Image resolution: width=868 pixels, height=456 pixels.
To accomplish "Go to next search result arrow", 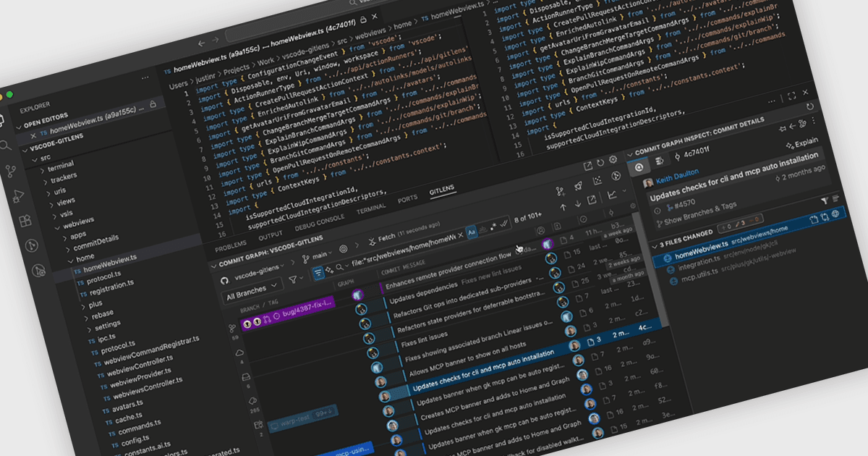I will pos(578,203).
